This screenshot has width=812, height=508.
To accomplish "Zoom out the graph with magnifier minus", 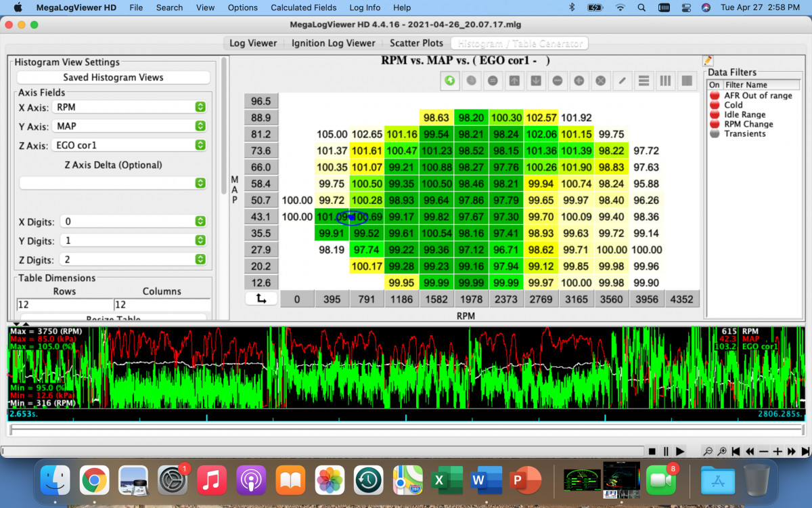I will (x=708, y=451).
